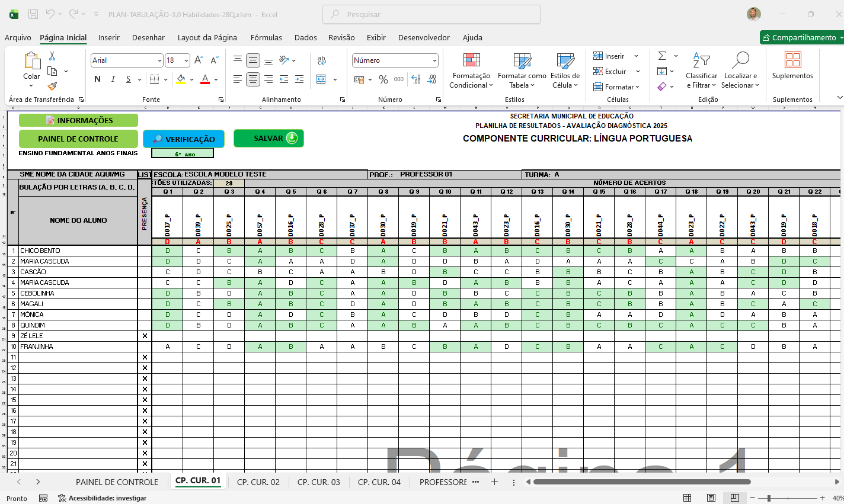Expand the font color dropdown arrow

[216, 79]
